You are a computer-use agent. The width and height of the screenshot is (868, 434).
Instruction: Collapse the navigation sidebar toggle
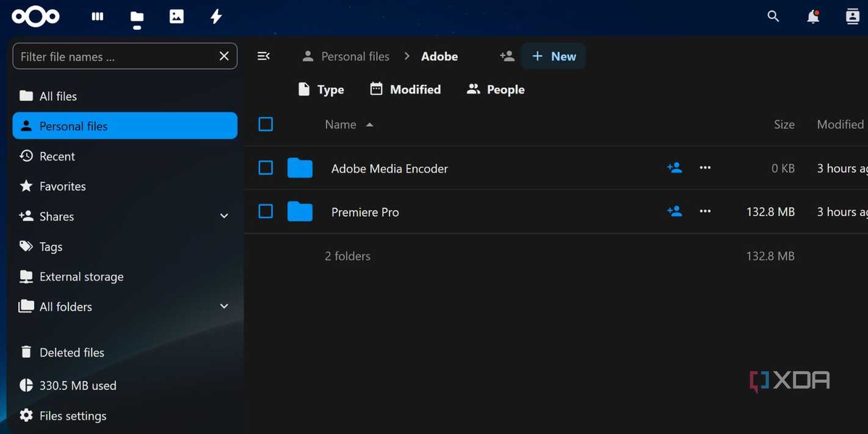(x=264, y=56)
